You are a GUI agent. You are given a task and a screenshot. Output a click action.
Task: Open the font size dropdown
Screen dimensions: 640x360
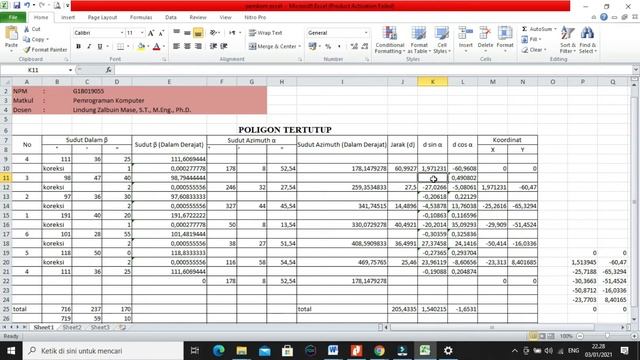pos(142,33)
